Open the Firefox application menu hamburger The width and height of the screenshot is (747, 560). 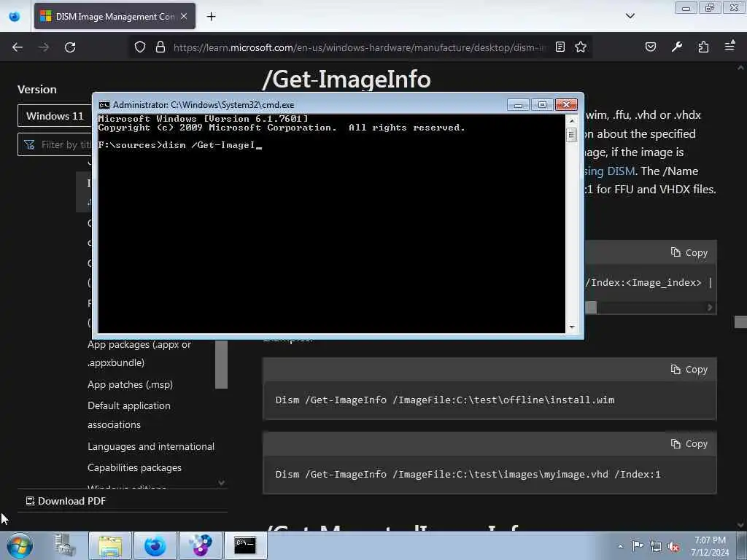pos(729,46)
